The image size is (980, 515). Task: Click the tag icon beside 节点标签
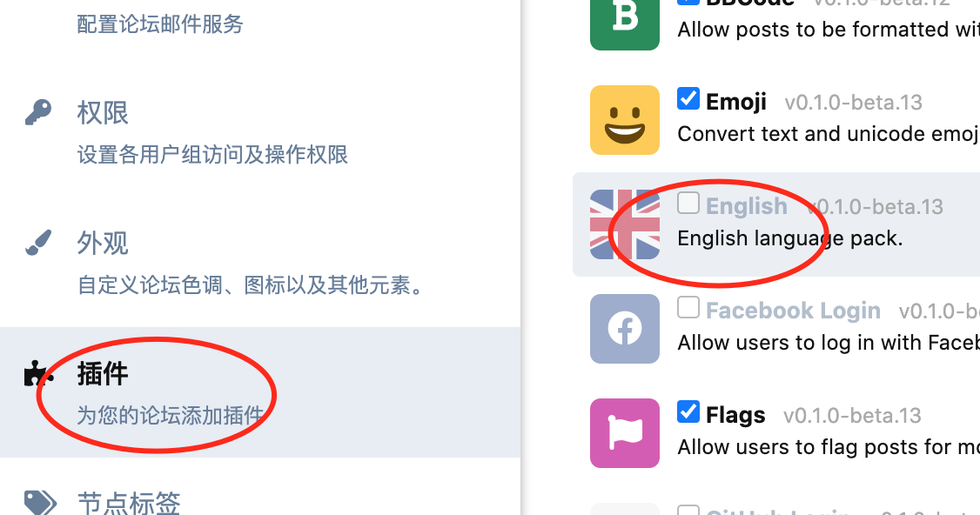coord(39,503)
